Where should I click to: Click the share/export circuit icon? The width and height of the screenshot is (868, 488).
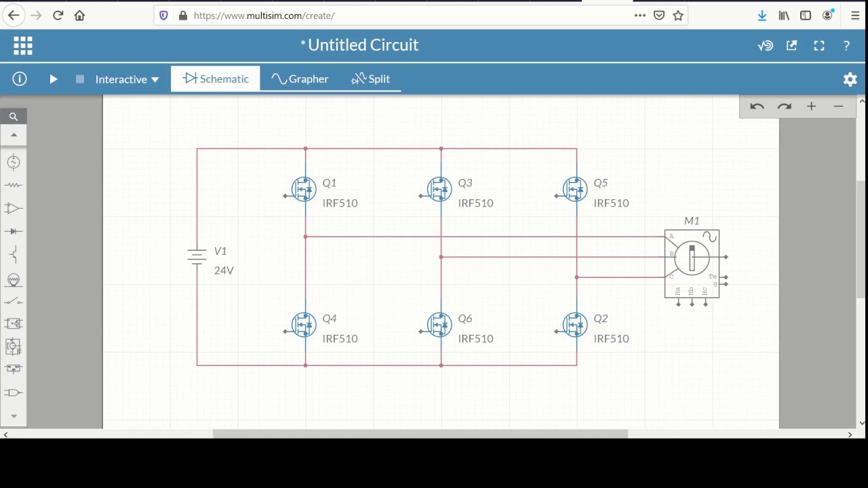pyautogui.click(x=792, y=45)
